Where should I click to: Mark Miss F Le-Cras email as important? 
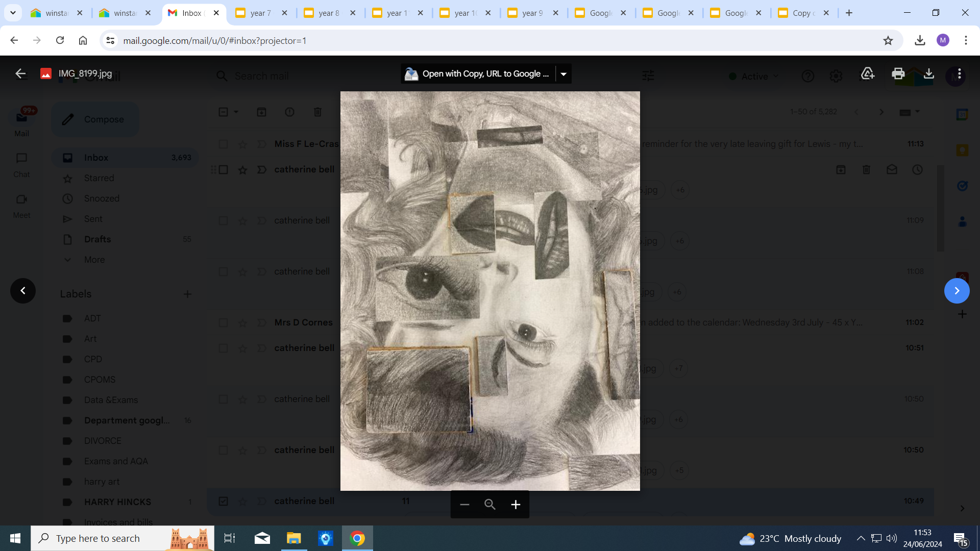[x=262, y=144]
